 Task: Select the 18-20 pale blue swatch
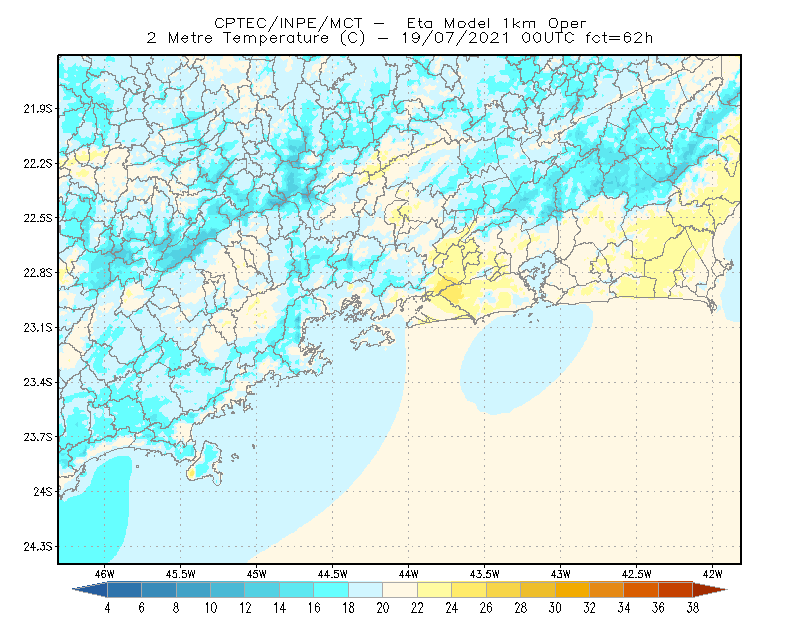[x=366, y=590]
